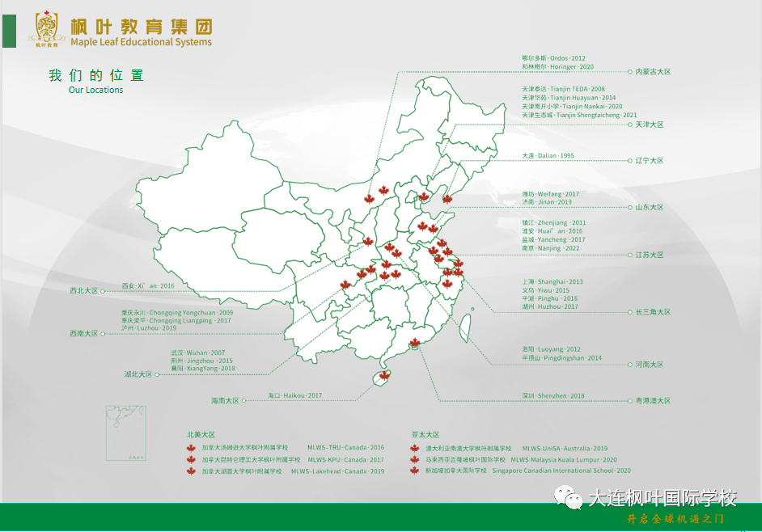Click the maple leaf marker at Dalian

coord(447,198)
